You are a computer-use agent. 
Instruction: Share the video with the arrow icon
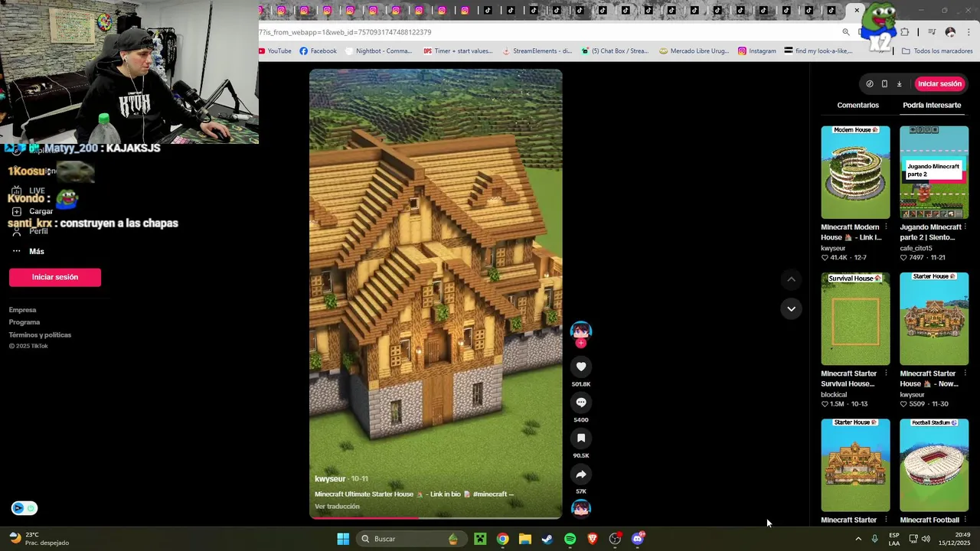point(581,474)
